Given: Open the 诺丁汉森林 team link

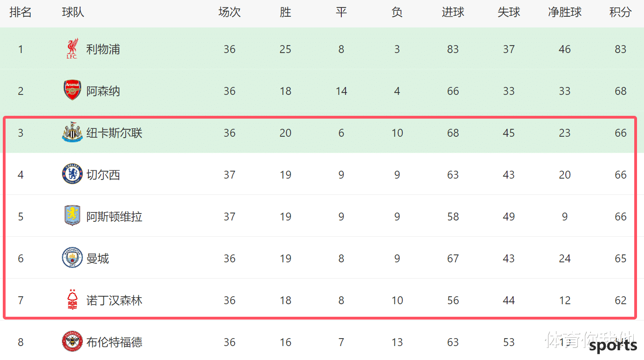Looking at the screenshot, I should [115, 300].
